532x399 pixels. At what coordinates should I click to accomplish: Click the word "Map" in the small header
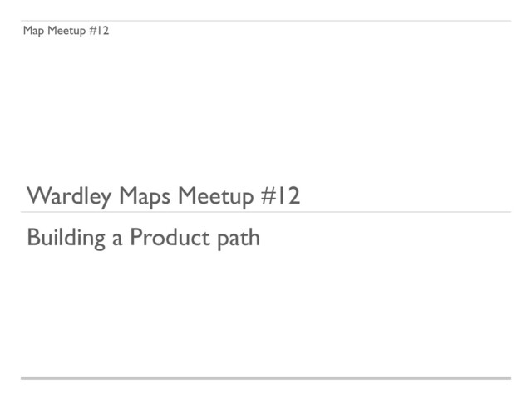(34, 32)
